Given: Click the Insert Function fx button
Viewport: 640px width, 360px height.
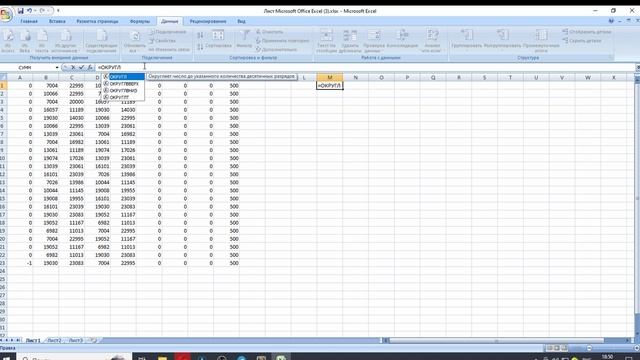Looking at the screenshot, I should (90, 67).
